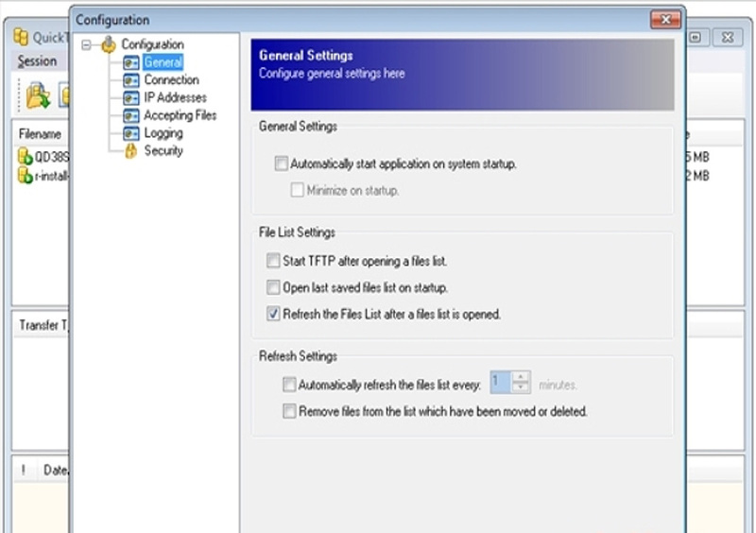Click the IP Addresses tree item icon
This screenshot has width=756, height=533.
click(131, 98)
